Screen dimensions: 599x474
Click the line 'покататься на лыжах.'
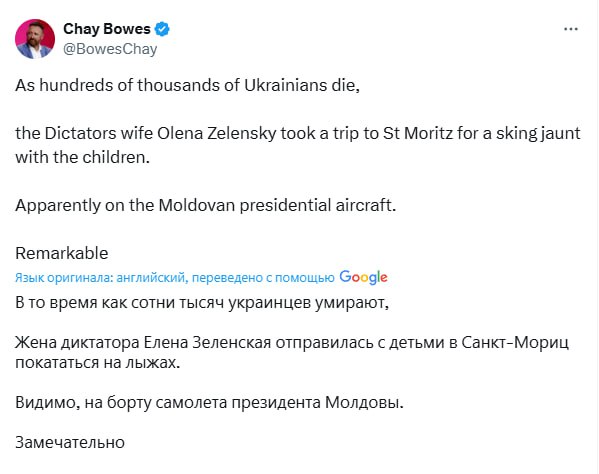(98, 362)
